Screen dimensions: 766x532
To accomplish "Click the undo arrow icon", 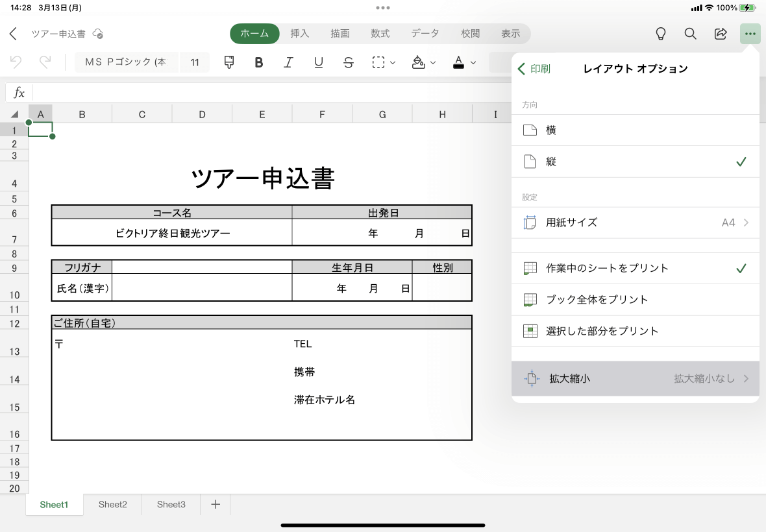I will click(x=16, y=62).
